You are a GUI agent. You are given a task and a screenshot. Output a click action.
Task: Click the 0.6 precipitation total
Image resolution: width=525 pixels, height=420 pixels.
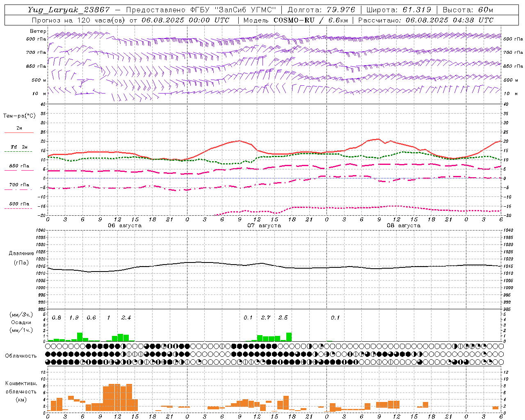(91, 317)
